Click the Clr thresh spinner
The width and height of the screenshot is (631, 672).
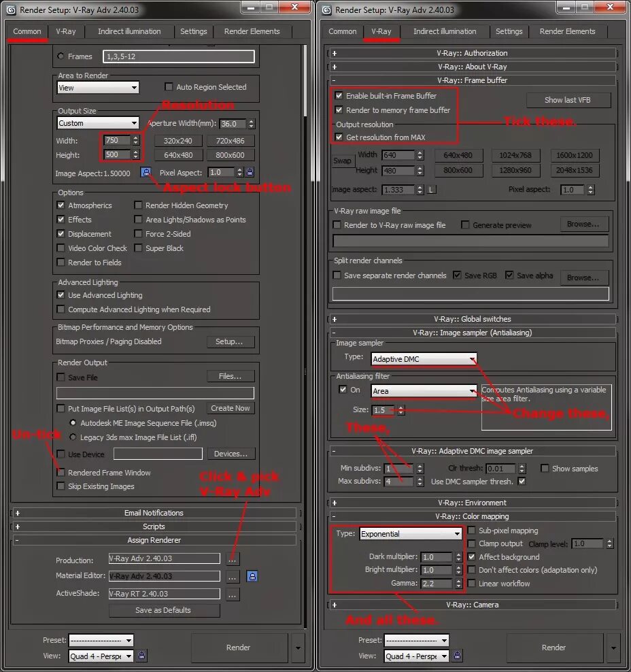[522, 469]
